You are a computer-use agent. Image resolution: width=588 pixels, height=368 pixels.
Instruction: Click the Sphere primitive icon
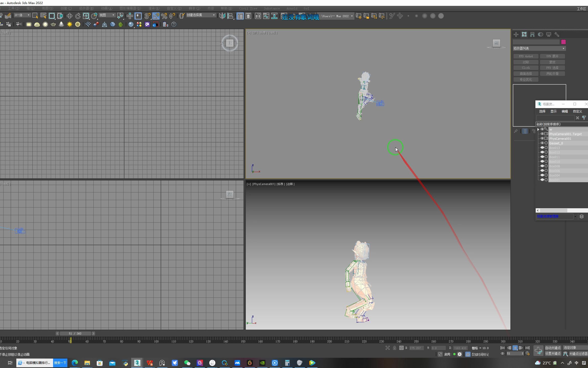click(45, 24)
